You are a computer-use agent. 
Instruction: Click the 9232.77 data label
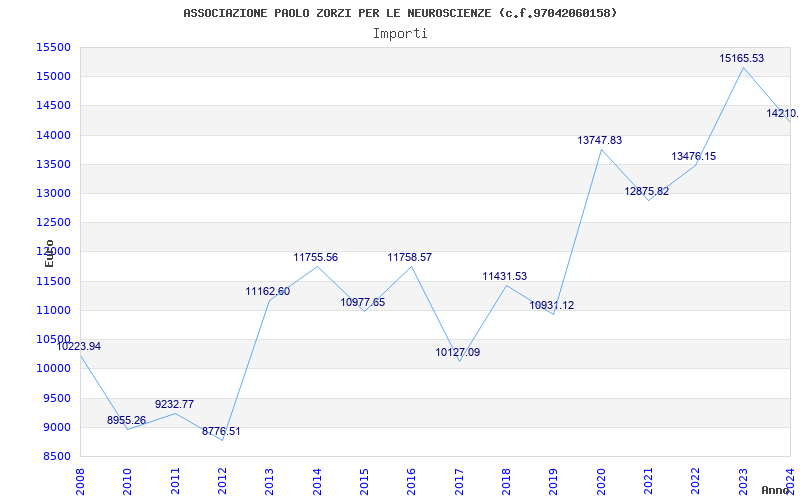coord(174,404)
